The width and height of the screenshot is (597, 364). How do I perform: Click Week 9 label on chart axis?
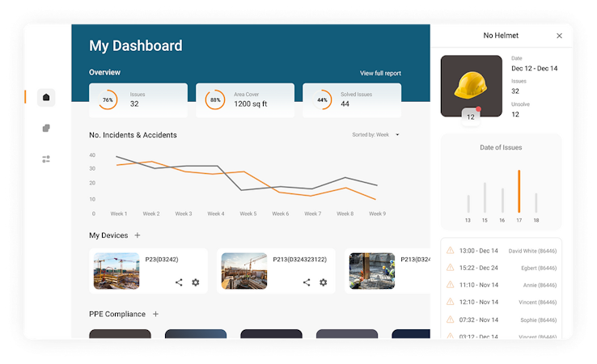pos(377,214)
